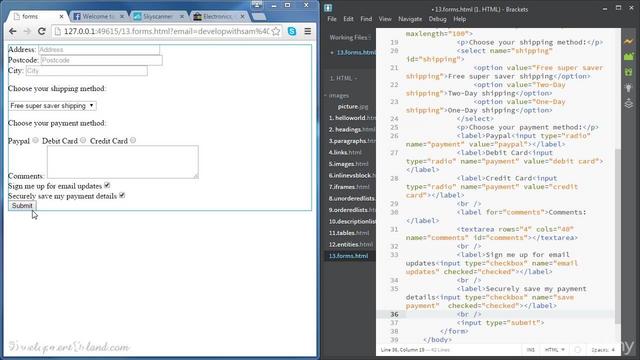Image resolution: width=640 pixels, height=360 pixels.
Task: Click the Comments textarea
Action: pyautogui.click(x=123, y=162)
